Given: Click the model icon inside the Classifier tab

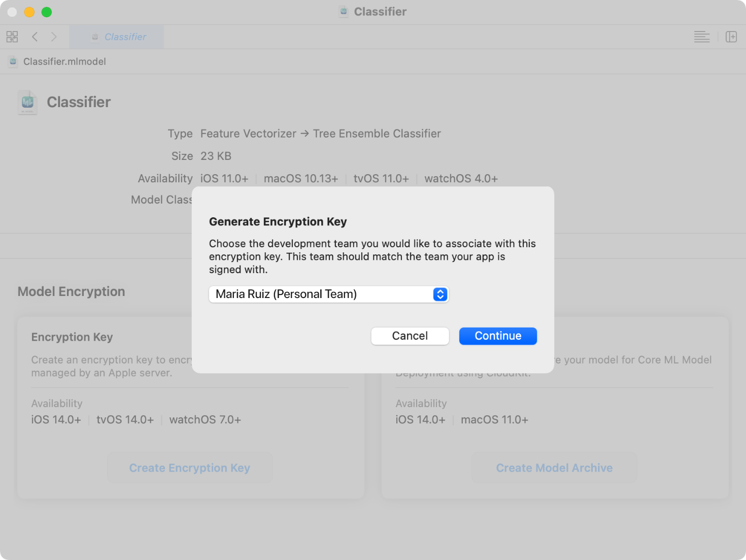Looking at the screenshot, I should (x=94, y=37).
